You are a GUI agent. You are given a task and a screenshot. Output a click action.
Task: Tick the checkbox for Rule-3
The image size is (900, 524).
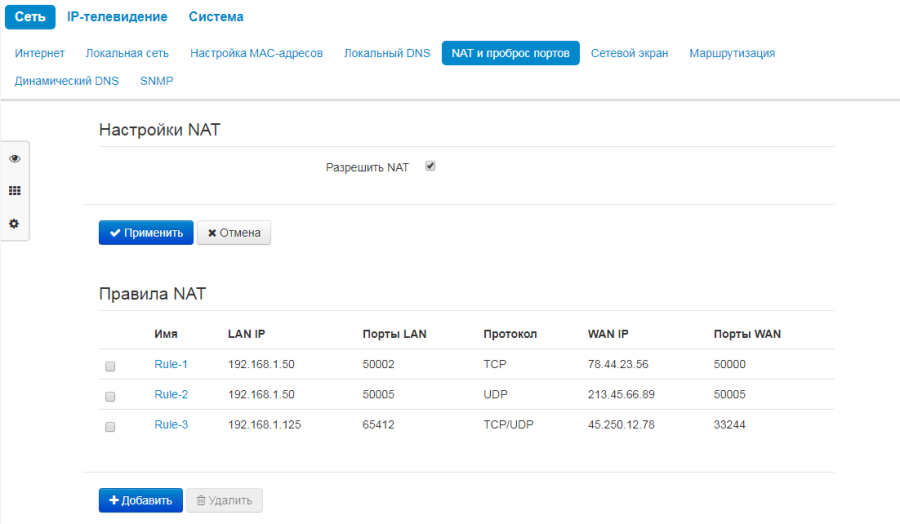(110, 426)
